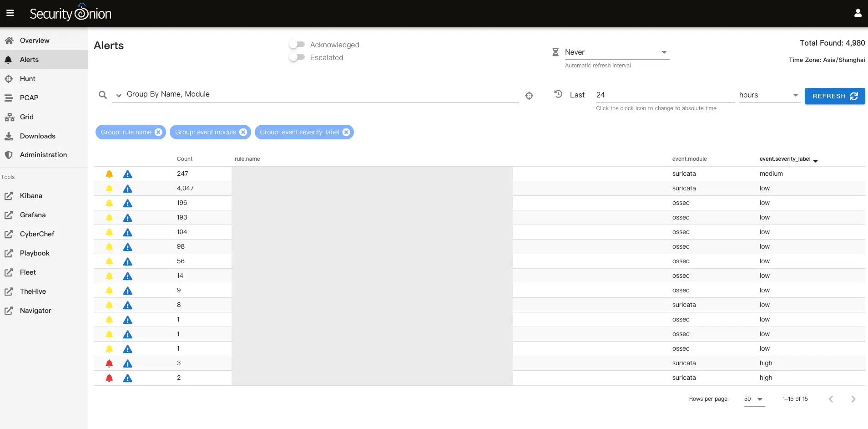Acknowledge the high severity alert with count 3
The width and height of the screenshot is (868, 429).
click(109, 363)
